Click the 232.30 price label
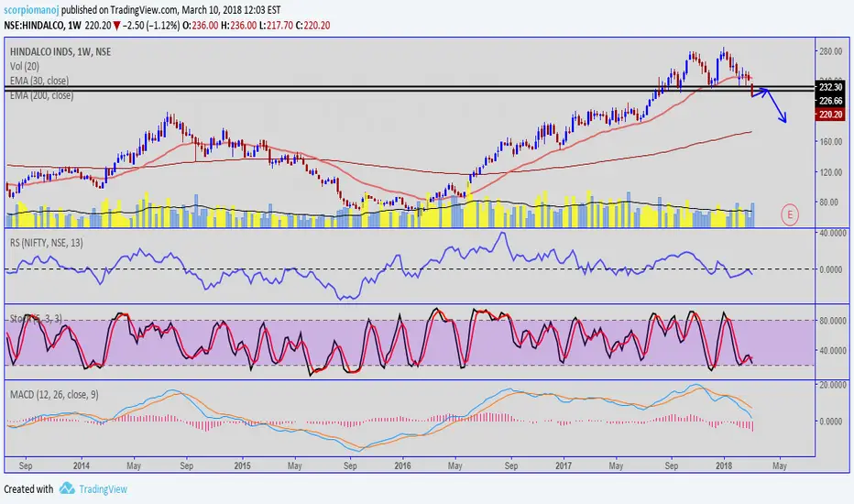This screenshot has height=504, width=854. tap(830, 87)
